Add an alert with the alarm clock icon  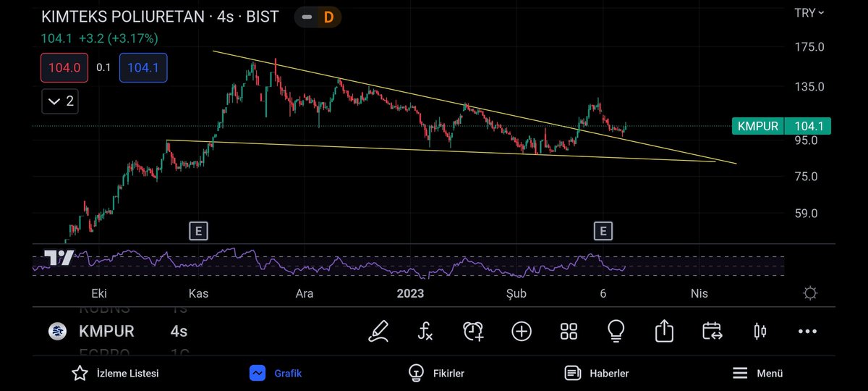pyautogui.click(x=473, y=332)
